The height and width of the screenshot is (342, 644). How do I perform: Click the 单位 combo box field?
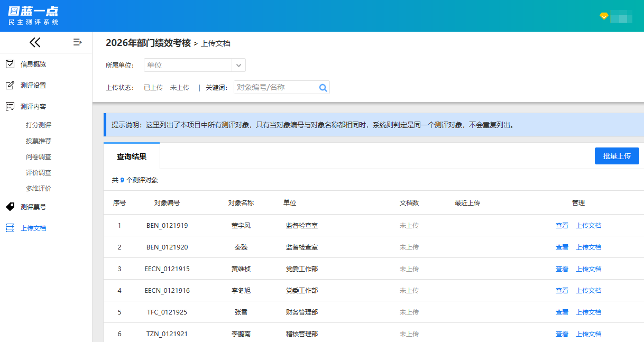(195, 65)
